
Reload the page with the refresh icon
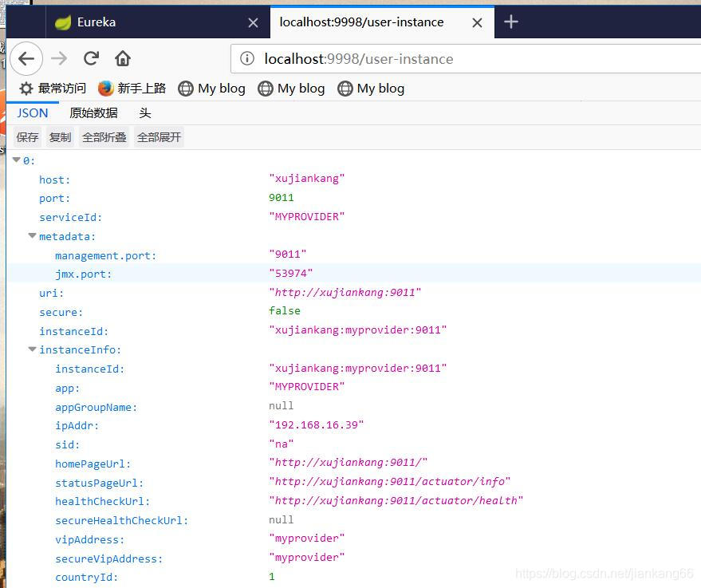pyautogui.click(x=91, y=58)
